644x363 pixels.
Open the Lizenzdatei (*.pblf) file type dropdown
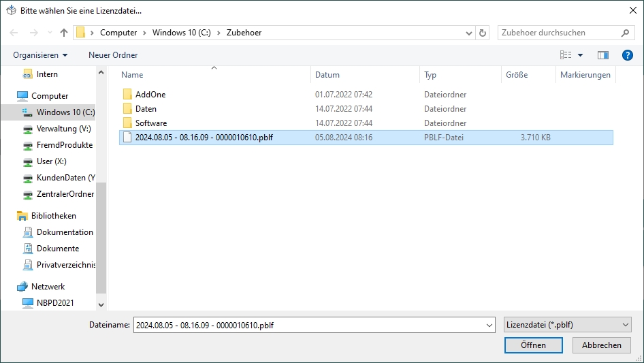(568, 325)
